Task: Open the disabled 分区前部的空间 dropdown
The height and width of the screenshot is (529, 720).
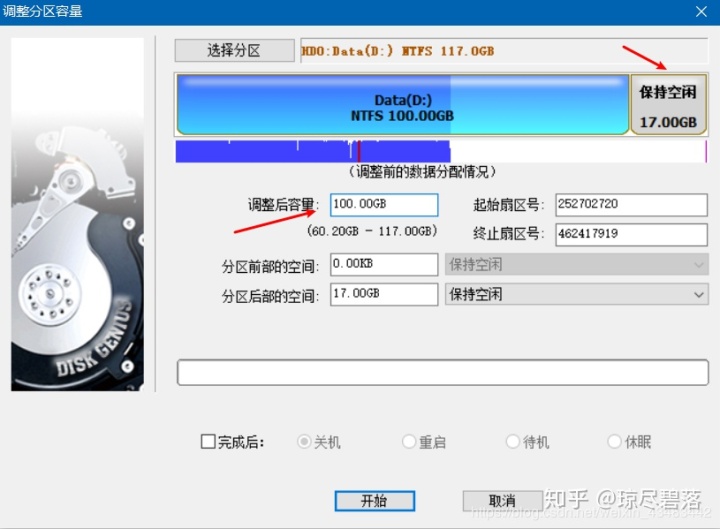Action: pyautogui.click(x=577, y=264)
